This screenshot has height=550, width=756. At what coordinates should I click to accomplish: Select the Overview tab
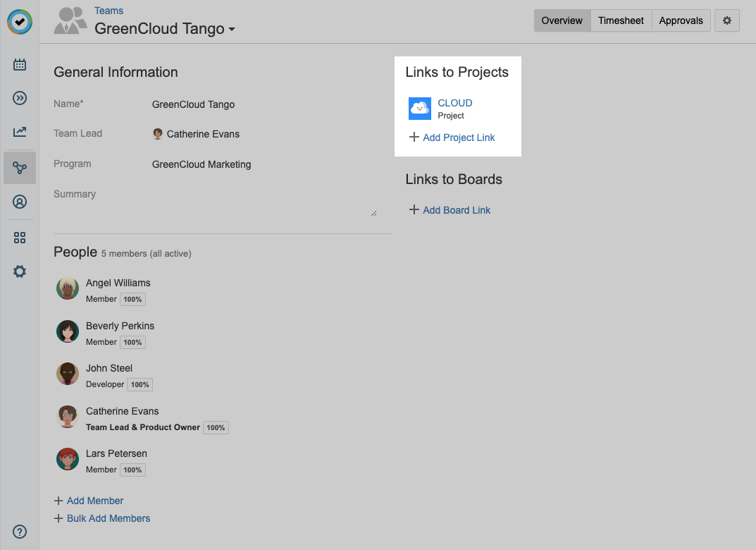point(562,20)
